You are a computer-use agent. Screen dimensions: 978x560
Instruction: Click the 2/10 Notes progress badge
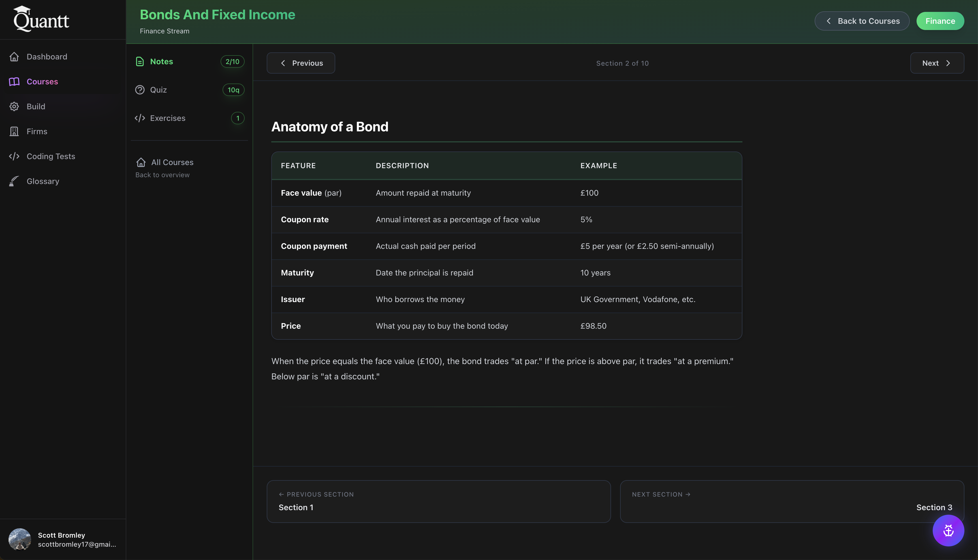[x=232, y=61]
